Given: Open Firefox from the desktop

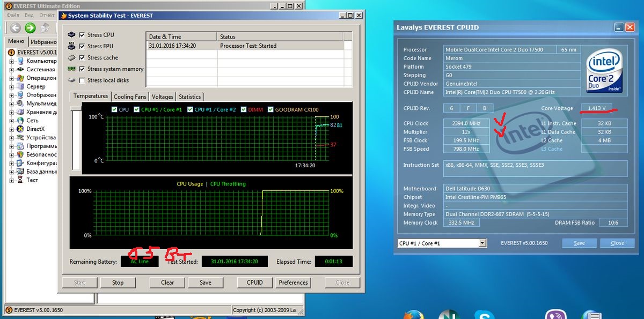Looking at the screenshot, I should click(x=414, y=315).
